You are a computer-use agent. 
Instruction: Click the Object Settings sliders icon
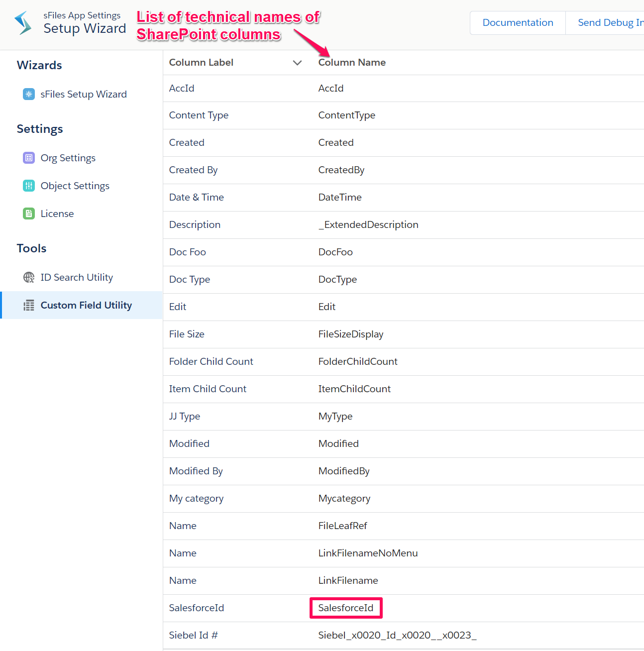pos(29,186)
